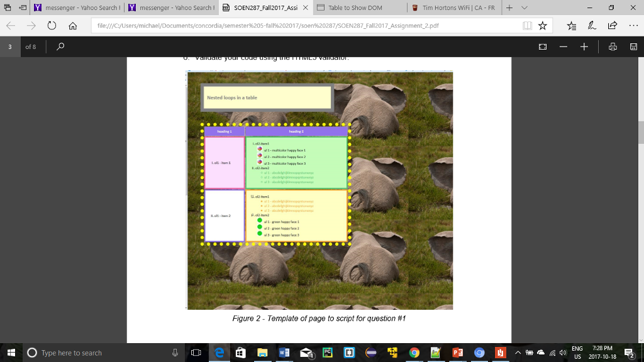Image resolution: width=644 pixels, height=362 pixels.
Task: Click the fit to page icon in PDF toolbar
Action: 543,47
